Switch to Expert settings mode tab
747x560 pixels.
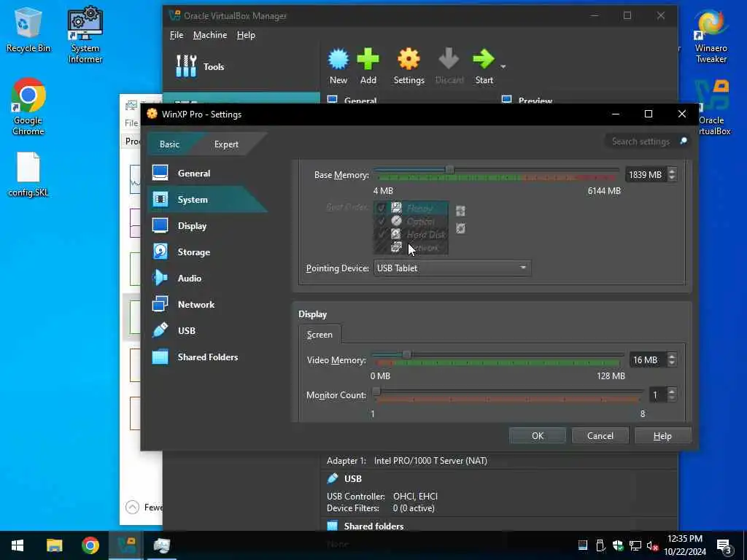tap(226, 144)
